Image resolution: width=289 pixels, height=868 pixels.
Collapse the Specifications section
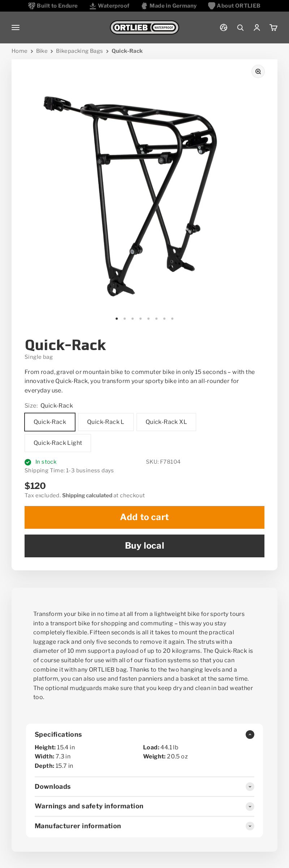pyautogui.click(x=250, y=735)
